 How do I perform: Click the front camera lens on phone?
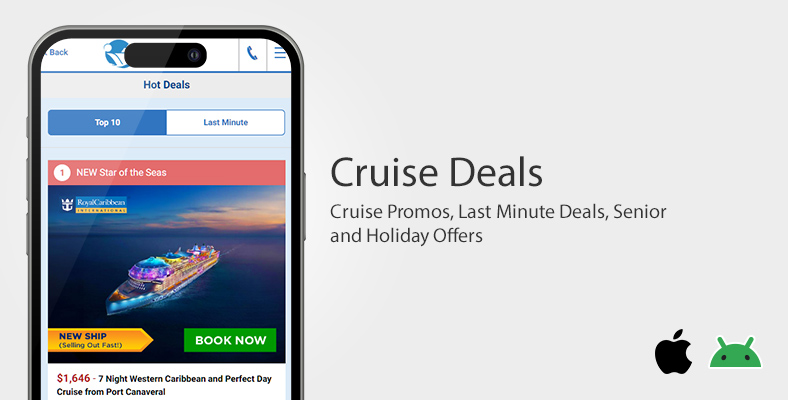click(x=194, y=55)
